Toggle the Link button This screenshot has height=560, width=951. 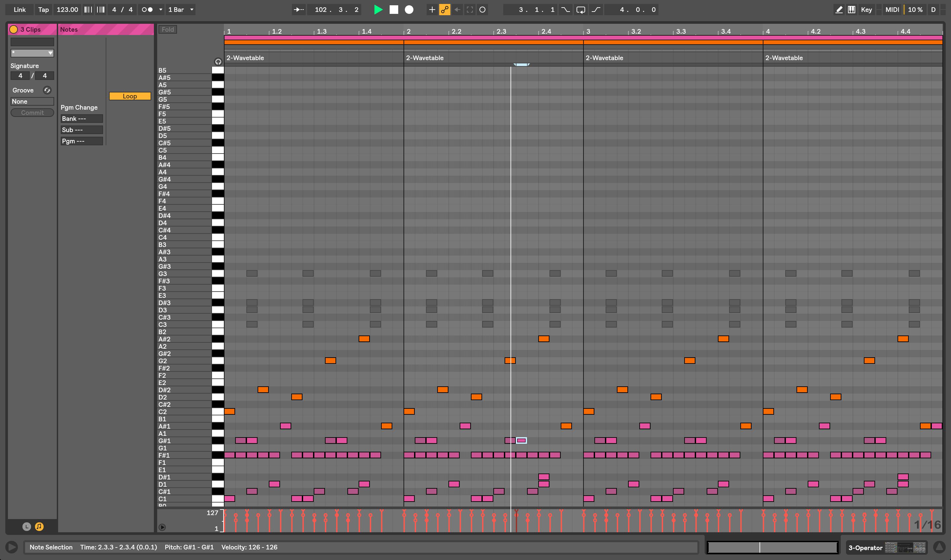click(19, 10)
